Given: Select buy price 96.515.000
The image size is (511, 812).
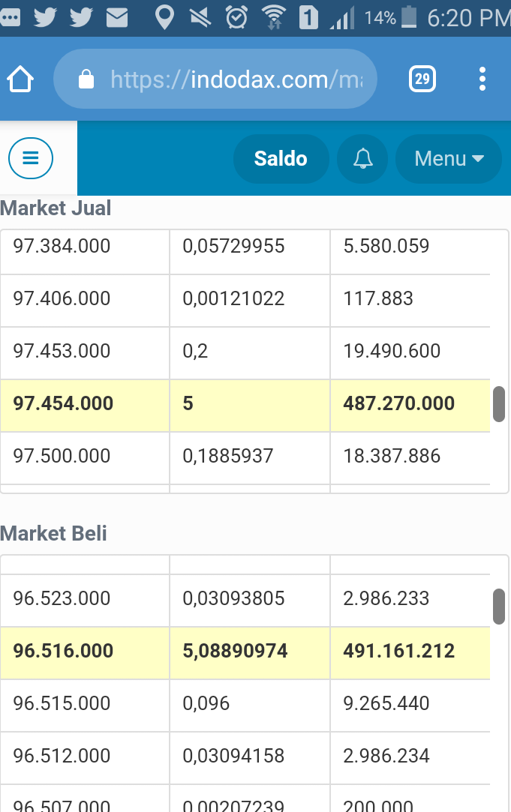Looking at the screenshot, I should coord(62,704).
